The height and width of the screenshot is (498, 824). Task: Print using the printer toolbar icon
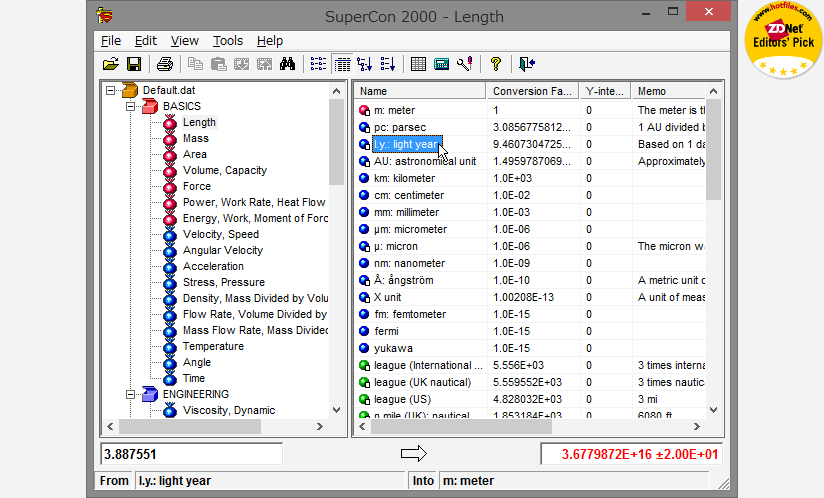point(164,64)
